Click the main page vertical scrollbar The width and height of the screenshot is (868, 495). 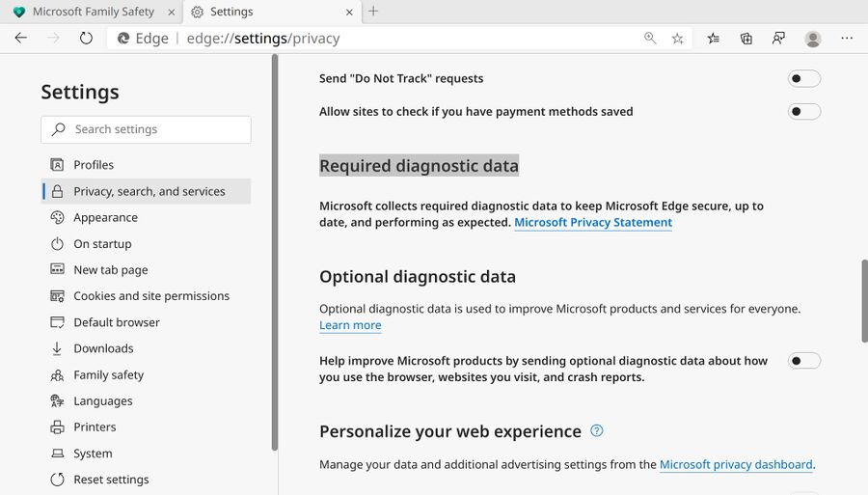tap(864, 301)
